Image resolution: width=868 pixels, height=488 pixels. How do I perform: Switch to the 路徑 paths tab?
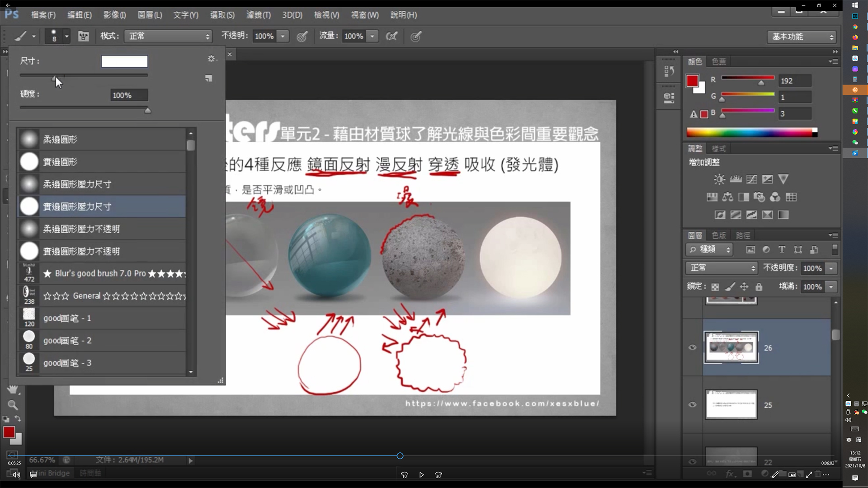pos(743,235)
